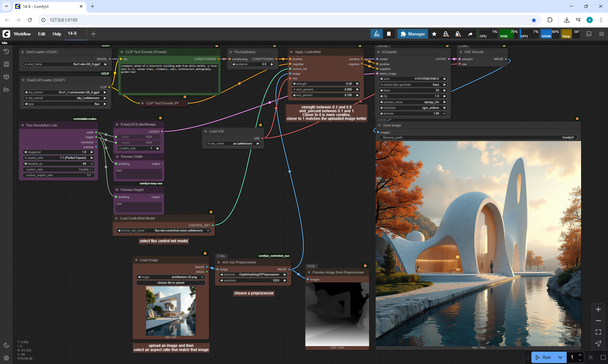Click the bookmark toolbar icon

(x=389, y=34)
